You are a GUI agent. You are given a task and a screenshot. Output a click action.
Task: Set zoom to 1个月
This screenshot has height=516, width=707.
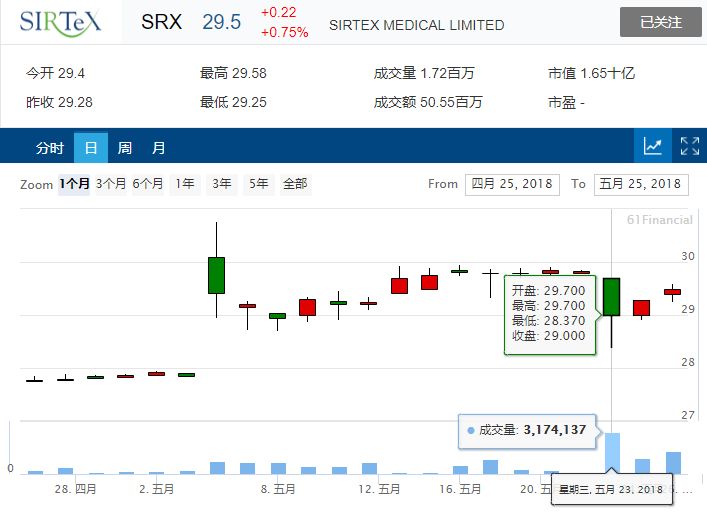tap(74, 184)
